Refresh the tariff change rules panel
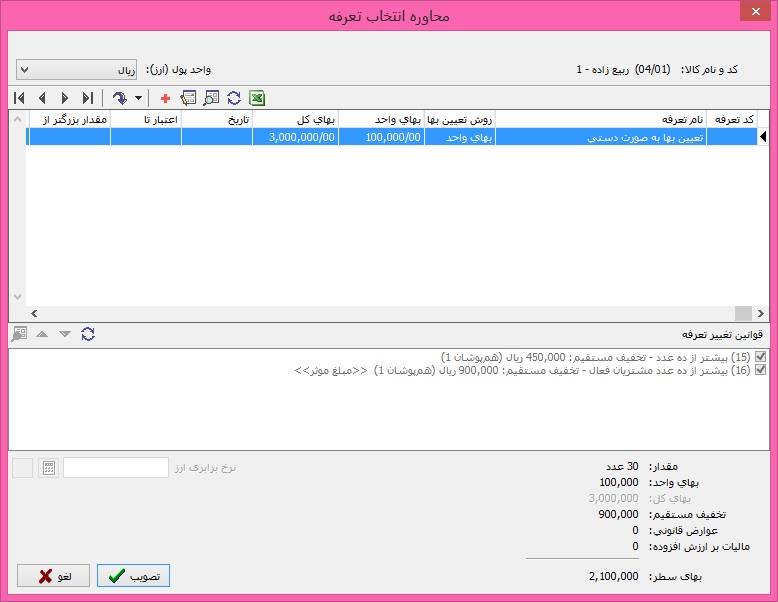The height and width of the screenshot is (602, 778). [x=88, y=334]
